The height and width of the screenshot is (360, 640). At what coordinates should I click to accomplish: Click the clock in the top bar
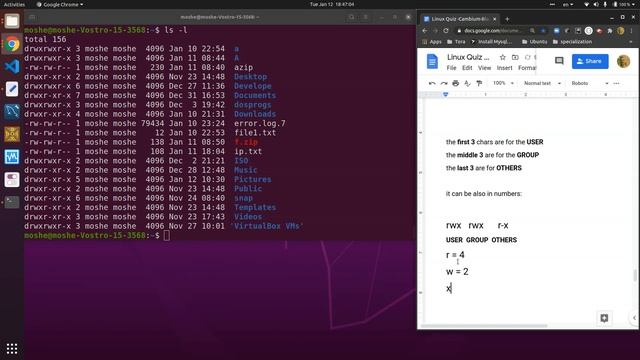pos(332,4)
